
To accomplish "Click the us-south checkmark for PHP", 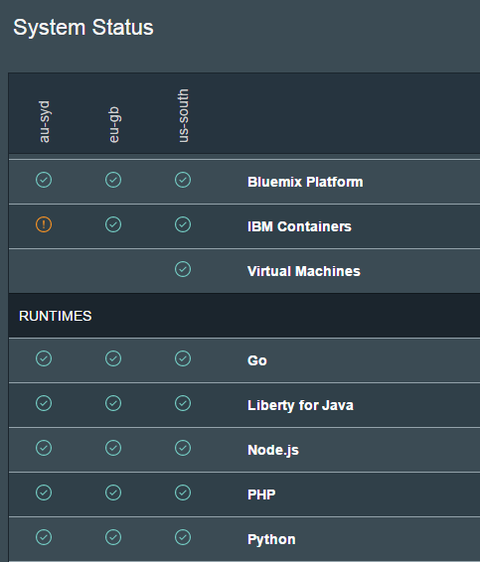I will [x=183, y=492].
